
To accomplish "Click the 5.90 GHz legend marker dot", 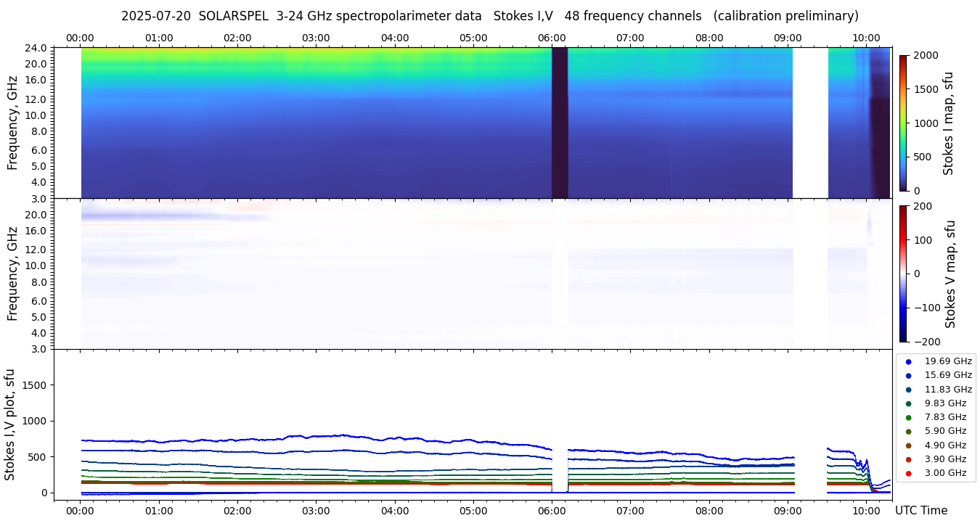I will point(908,431).
